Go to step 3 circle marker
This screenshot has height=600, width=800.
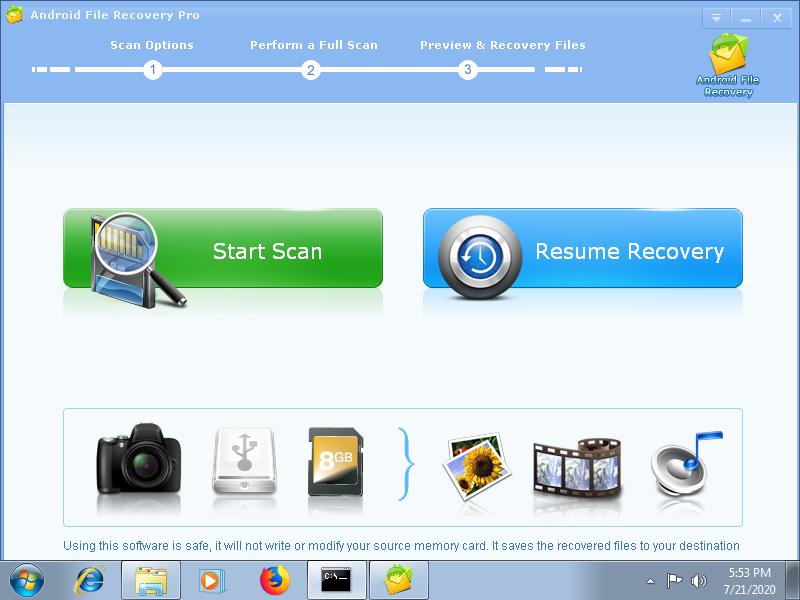pyautogui.click(x=467, y=69)
